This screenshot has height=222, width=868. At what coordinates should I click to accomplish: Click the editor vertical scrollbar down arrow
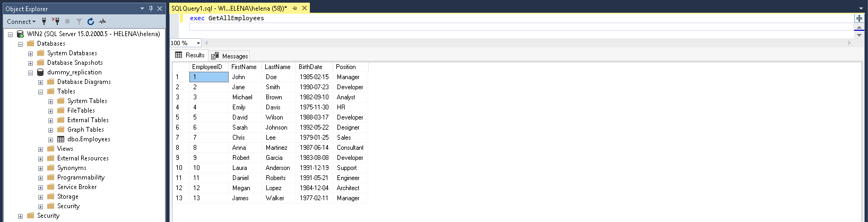tap(859, 35)
